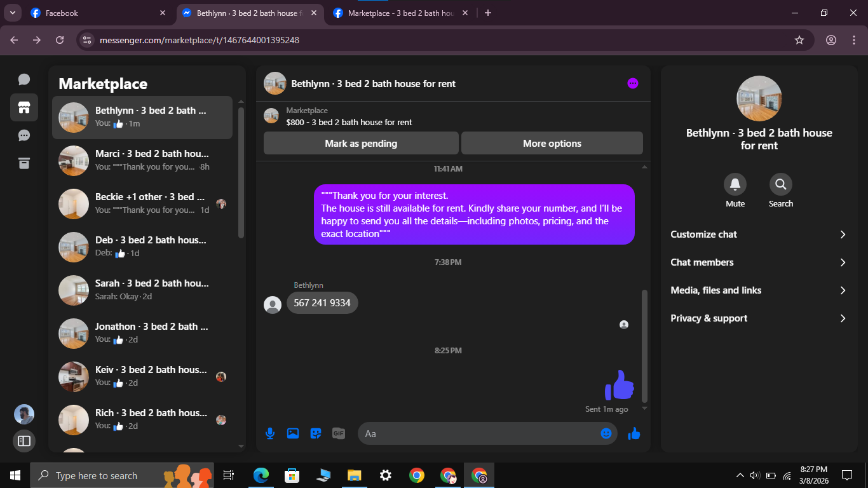Switch to the Facebook tab
The height and width of the screenshot is (488, 868).
(98, 13)
